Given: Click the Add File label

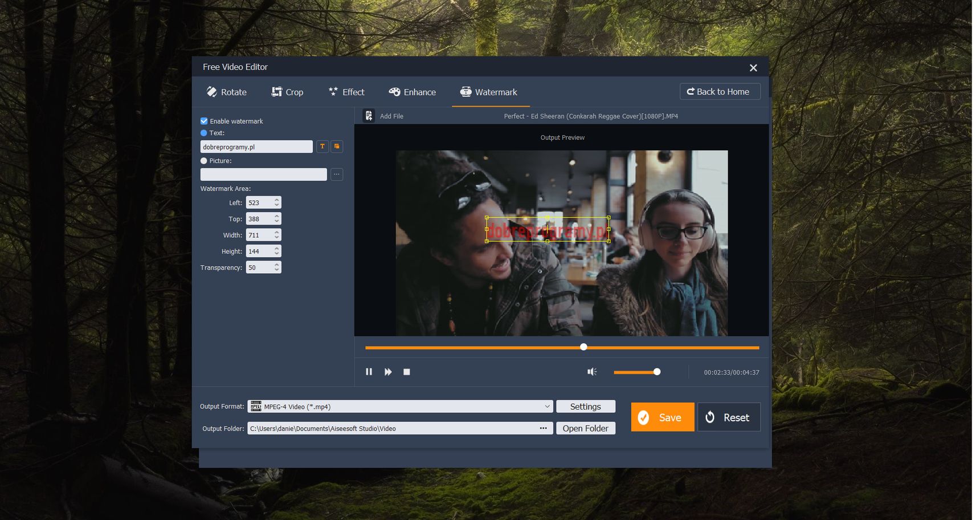Looking at the screenshot, I should click(x=391, y=116).
